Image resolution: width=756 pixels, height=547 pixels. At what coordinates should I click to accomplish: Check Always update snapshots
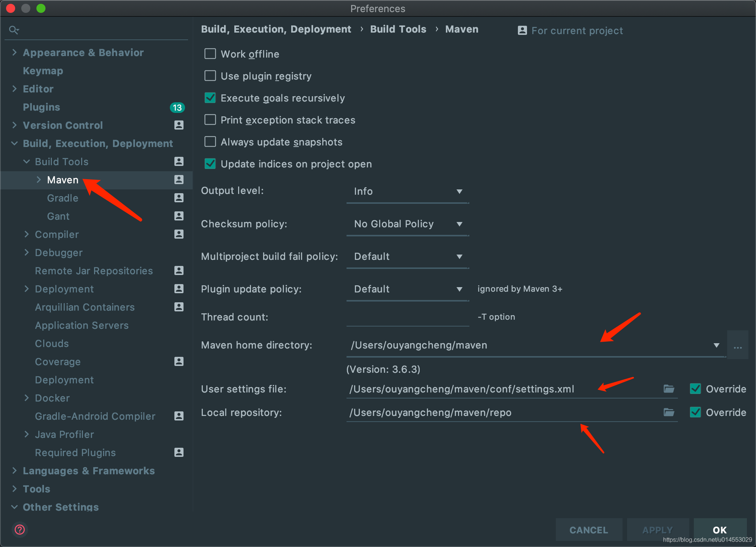[210, 142]
